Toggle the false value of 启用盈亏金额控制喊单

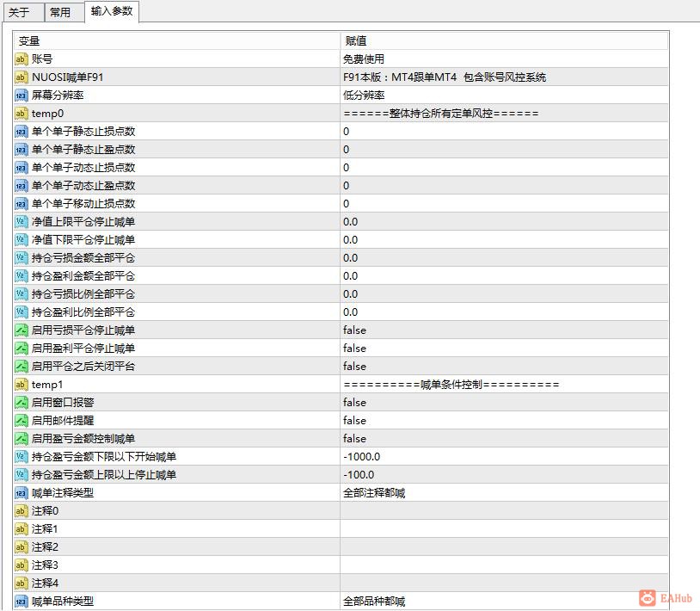pos(504,439)
